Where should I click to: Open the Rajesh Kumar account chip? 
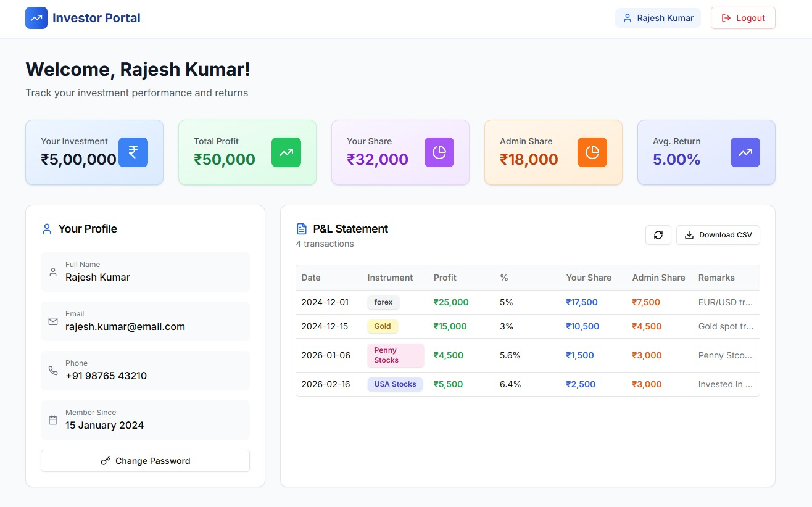coord(658,18)
